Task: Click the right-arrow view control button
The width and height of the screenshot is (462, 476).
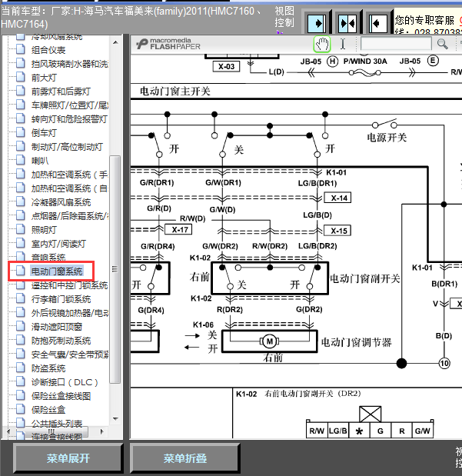Action: tap(316, 23)
